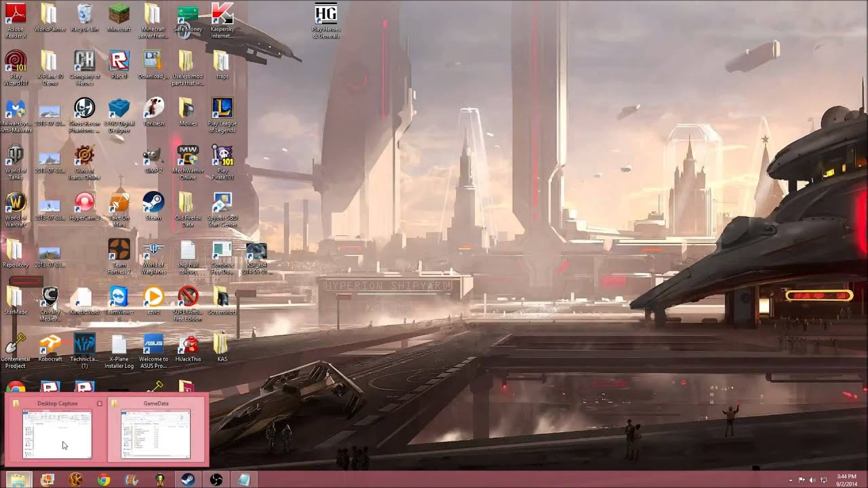Image resolution: width=868 pixels, height=488 pixels.
Task: Select the Kinetic Void shortcut
Action: pyautogui.click(x=85, y=301)
